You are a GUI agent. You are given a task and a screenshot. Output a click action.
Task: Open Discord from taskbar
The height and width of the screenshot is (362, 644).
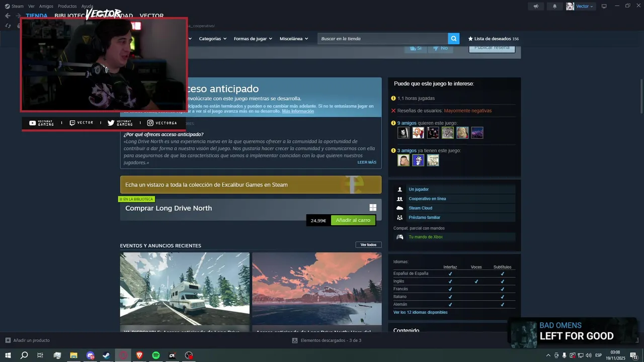(90, 355)
